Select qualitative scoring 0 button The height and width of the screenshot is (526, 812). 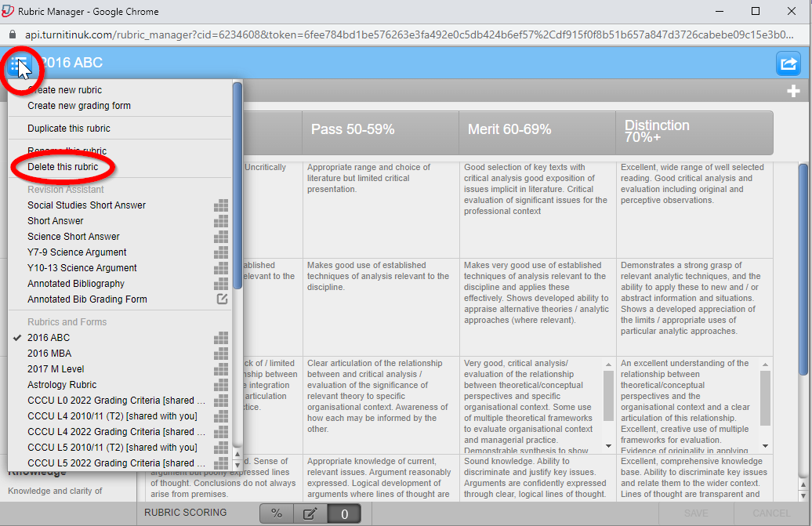[344, 513]
